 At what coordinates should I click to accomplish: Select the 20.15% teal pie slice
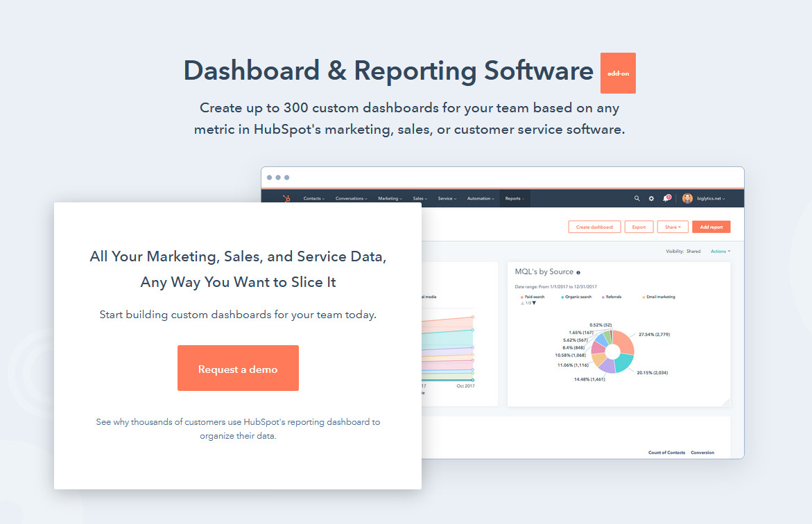[624, 363]
